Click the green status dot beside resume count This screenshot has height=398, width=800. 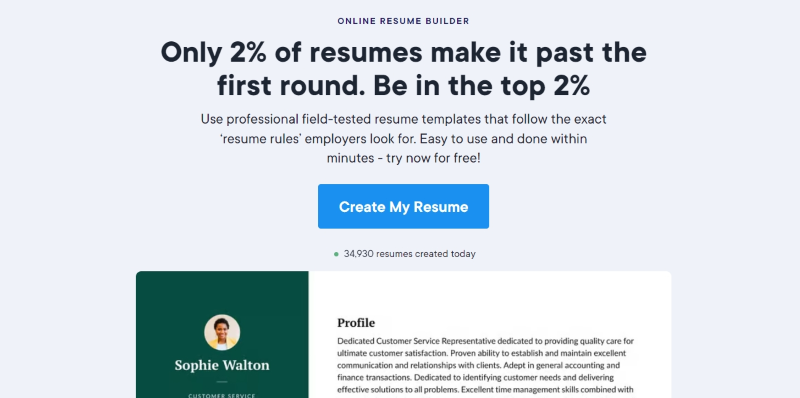pyautogui.click(x=336, y=254)
